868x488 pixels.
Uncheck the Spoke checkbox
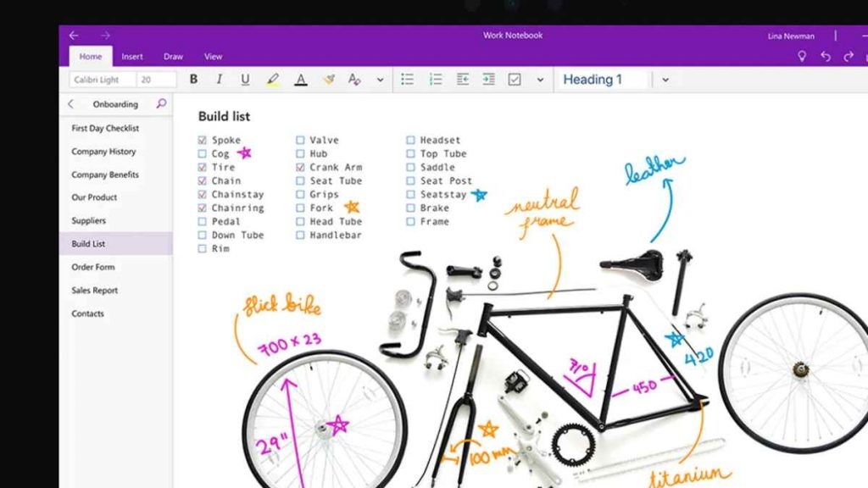coord(202,140)
